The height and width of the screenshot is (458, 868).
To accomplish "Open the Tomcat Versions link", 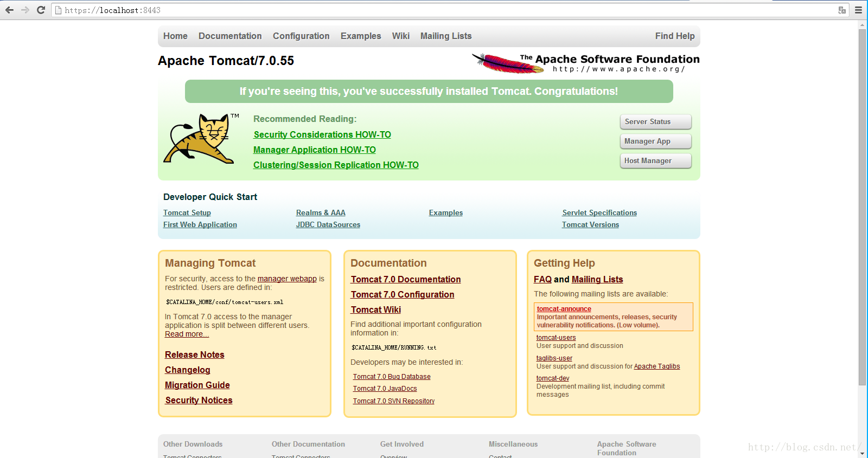I will 590,224.
